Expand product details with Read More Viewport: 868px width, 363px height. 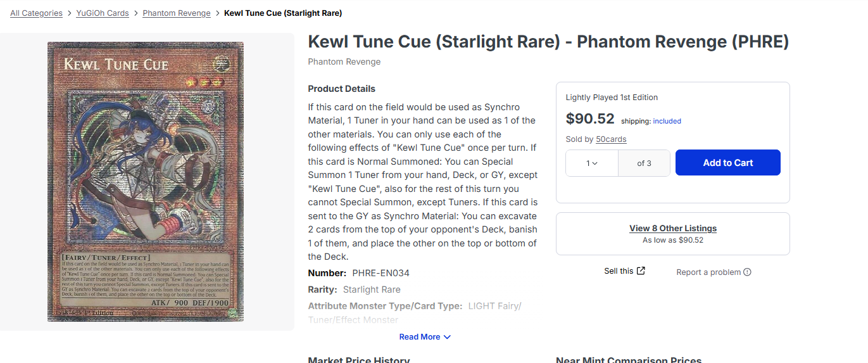click(x=420, y=337)
